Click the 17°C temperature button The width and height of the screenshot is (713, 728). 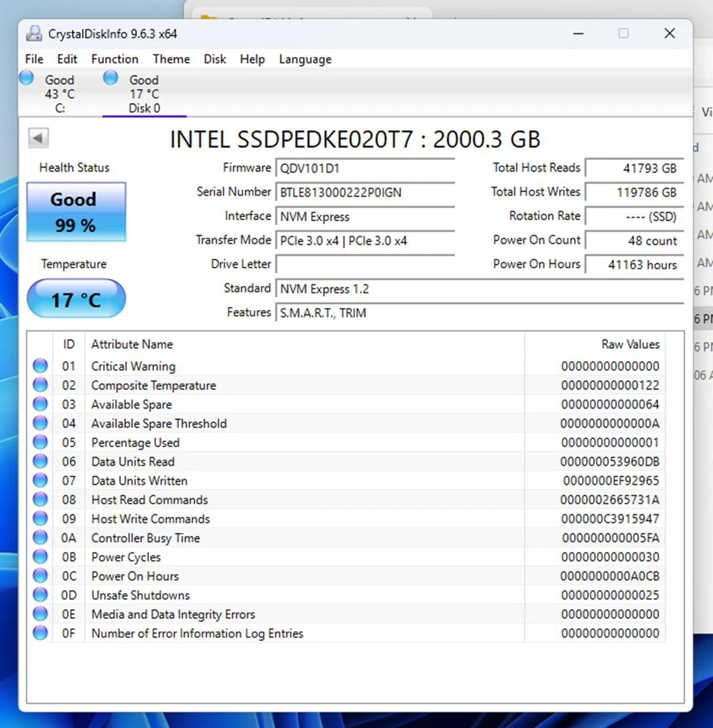point(75,299)
